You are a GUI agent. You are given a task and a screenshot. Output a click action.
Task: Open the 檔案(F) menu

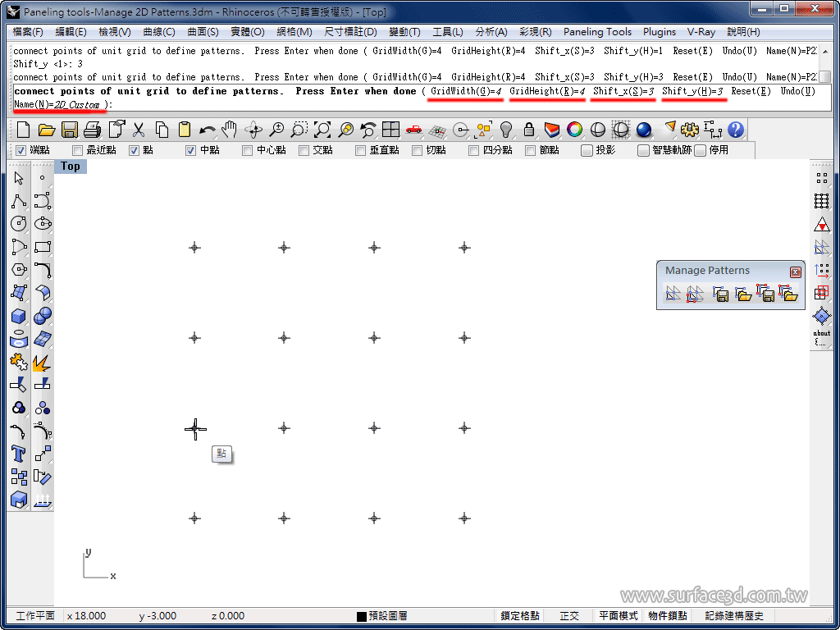pyautogui.click(x=28, y=32)
